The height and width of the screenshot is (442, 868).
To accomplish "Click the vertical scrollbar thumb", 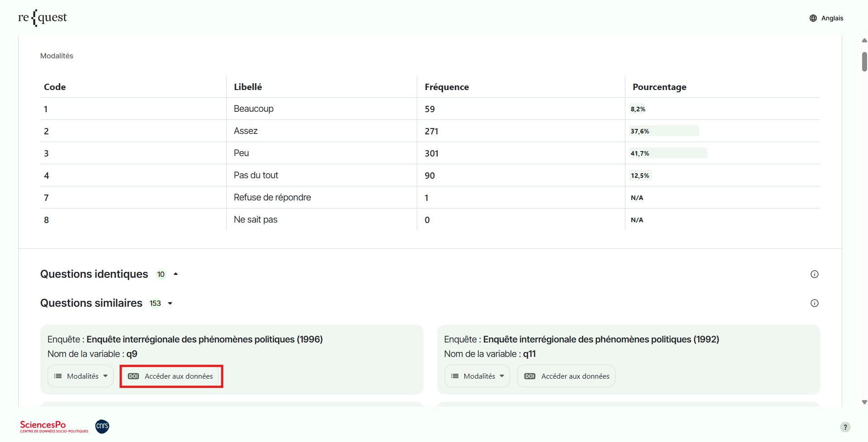I will pyautogui.click(x=864, y=62).
